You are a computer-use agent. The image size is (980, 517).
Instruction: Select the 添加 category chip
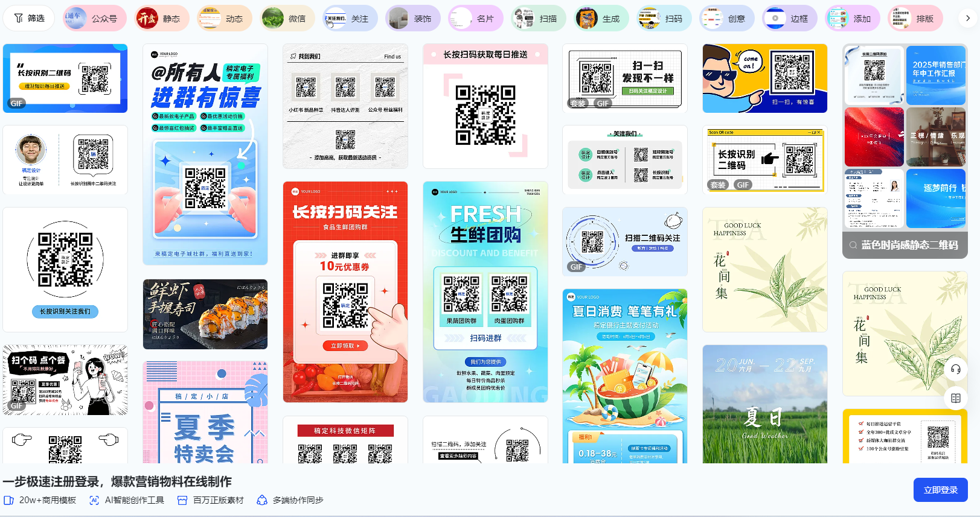point(852,18)
